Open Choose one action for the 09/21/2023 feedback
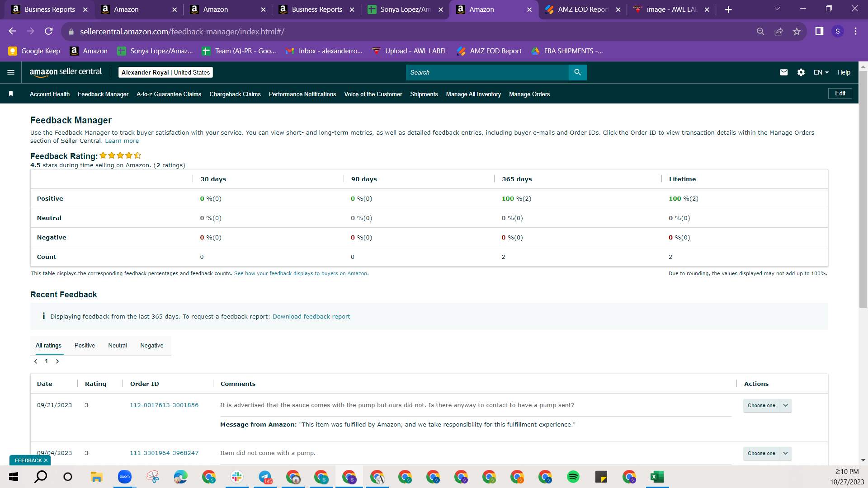The height and width of the screenshot is (488, 868). click(767, 405)
